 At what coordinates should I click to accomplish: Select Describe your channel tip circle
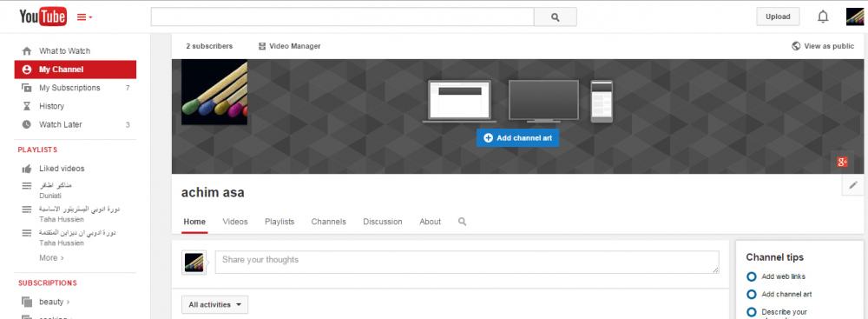[751, 312]
